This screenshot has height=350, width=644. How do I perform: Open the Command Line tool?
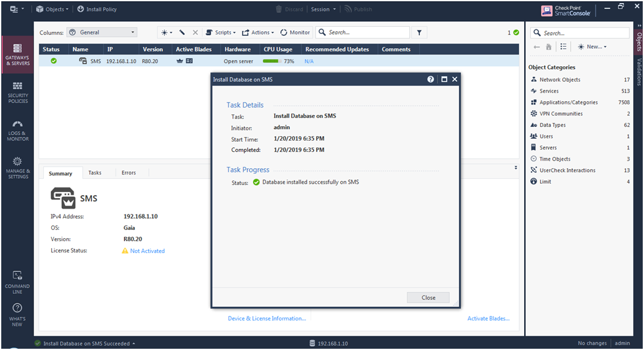click(17, 282)
